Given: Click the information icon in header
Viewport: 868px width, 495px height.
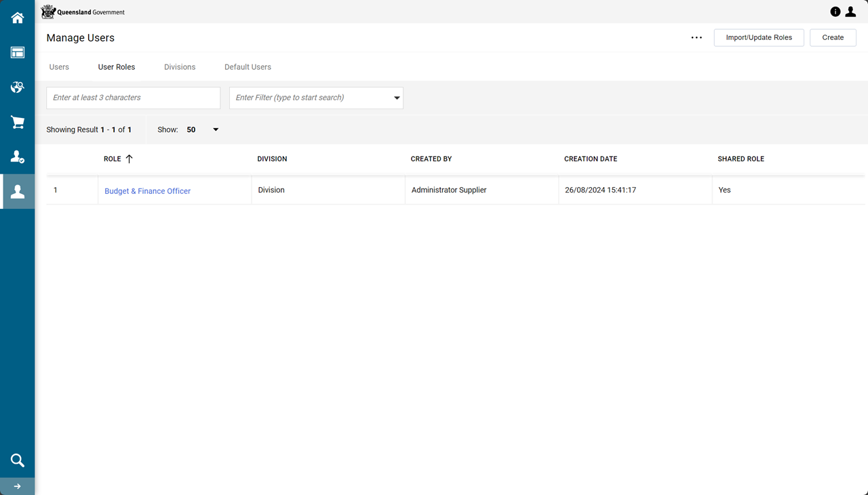Looking at the screenshot, I should click(835, 12).
